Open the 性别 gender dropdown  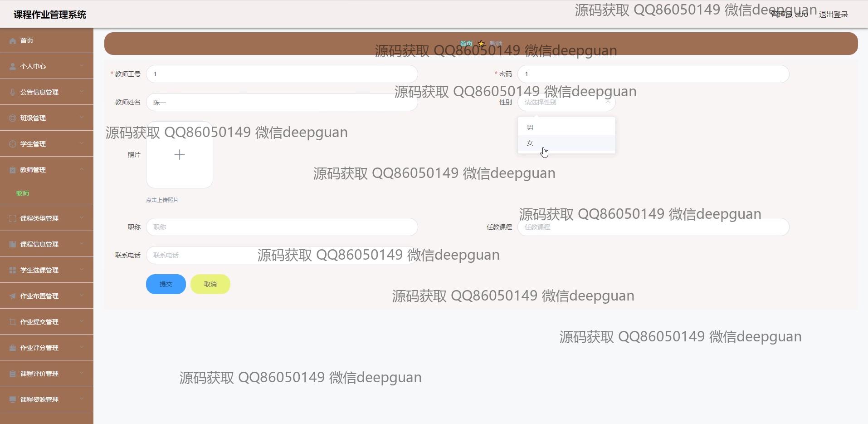point(566,102)
